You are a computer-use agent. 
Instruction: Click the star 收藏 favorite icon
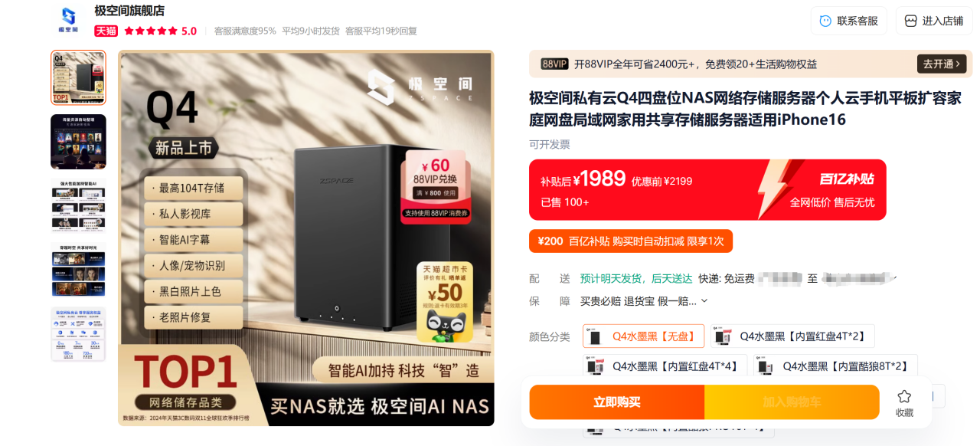[904, 396]
